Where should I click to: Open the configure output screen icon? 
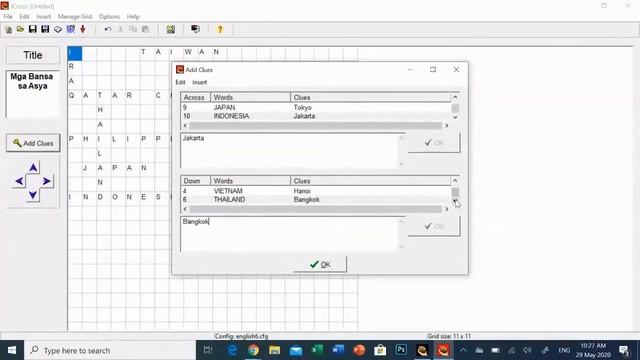[196, 29]
